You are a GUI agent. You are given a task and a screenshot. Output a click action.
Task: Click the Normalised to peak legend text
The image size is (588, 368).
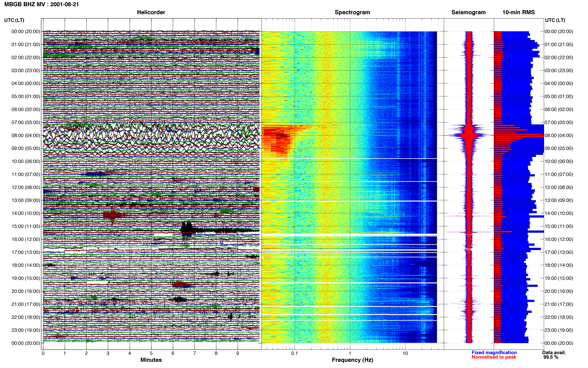click(x=494, y=357)
